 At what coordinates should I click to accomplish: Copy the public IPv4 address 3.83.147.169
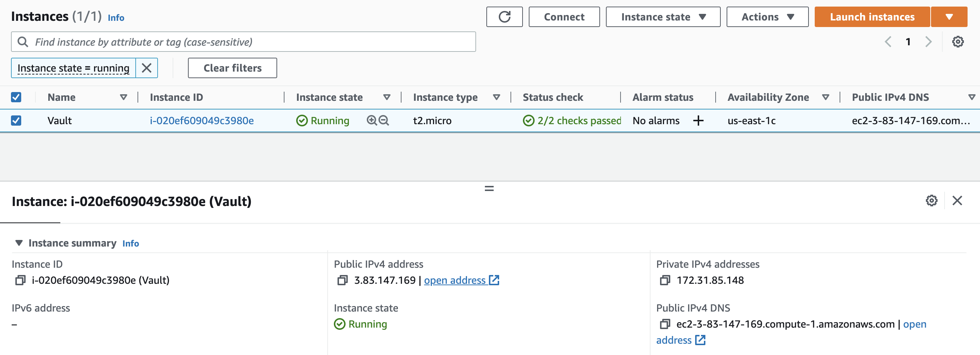[x=342, y=280]
